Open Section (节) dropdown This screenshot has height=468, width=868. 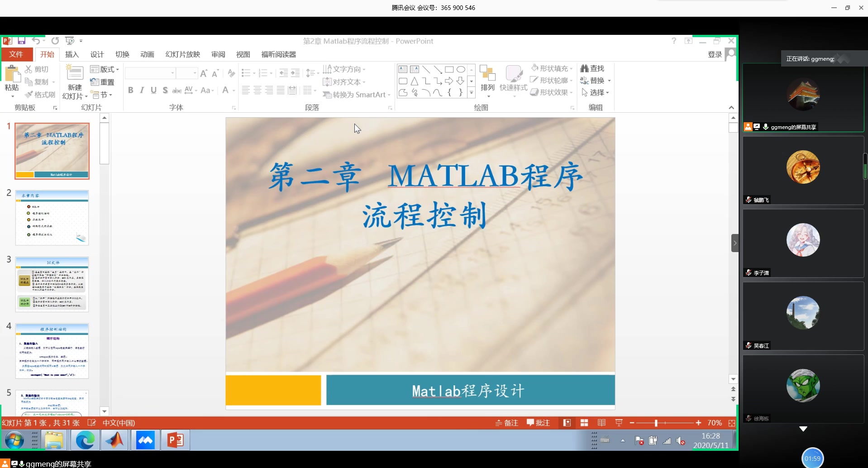click(x=102, y=95)
